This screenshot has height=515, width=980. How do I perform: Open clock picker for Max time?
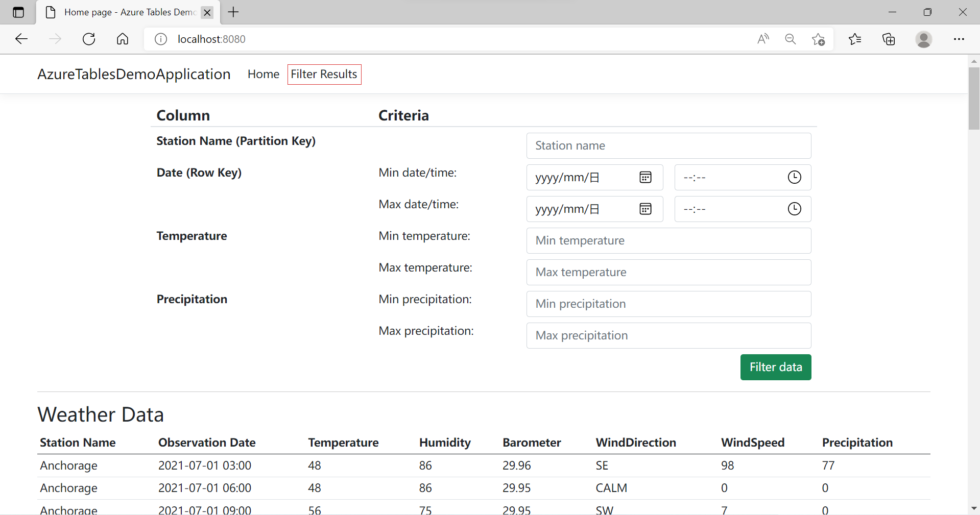(794, 209)
